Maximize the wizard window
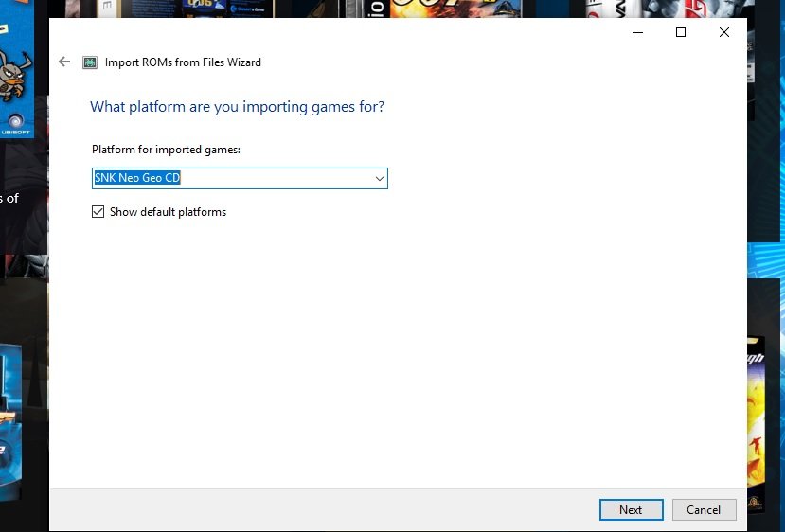Screen dimensions: 785x532 point(681,32)
